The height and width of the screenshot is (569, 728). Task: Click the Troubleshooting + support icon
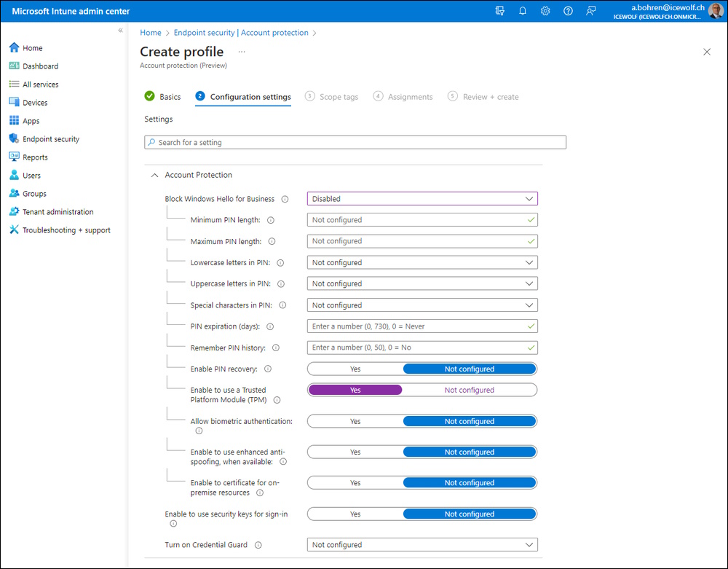tap(15, 230)
